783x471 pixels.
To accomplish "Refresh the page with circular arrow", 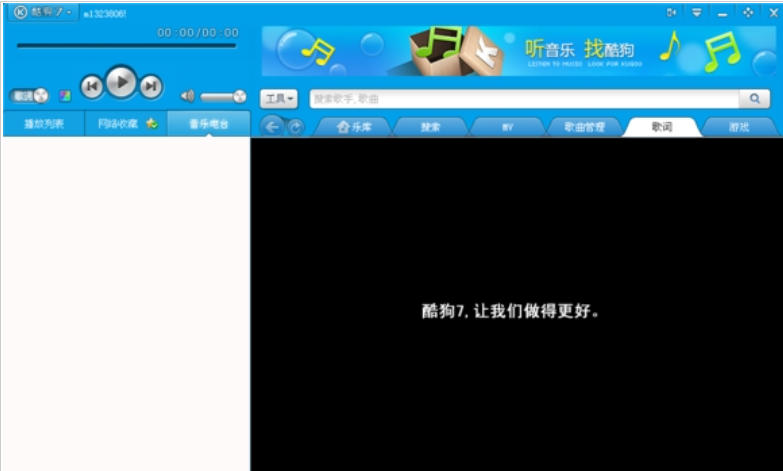I will [295, 128].
